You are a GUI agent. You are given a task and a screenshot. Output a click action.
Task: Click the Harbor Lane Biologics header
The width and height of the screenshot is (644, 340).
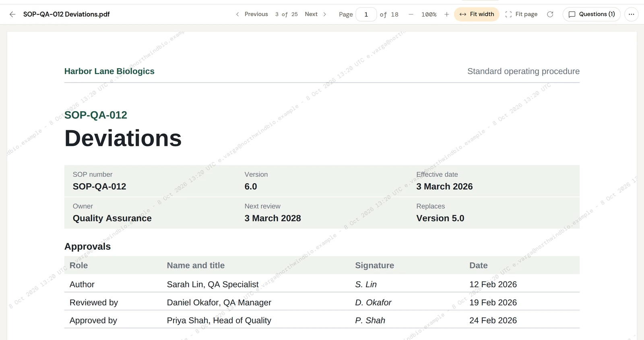pyautogui.click(x=109, y=71)
